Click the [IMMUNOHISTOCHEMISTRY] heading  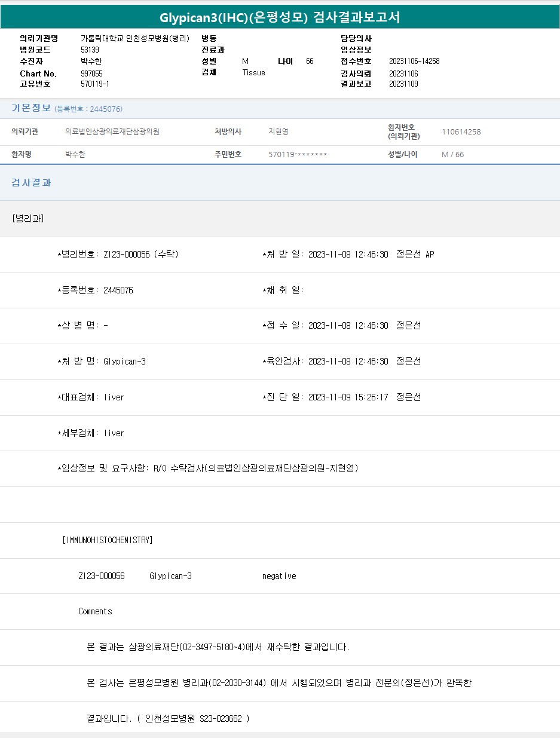tap(108, 540)
